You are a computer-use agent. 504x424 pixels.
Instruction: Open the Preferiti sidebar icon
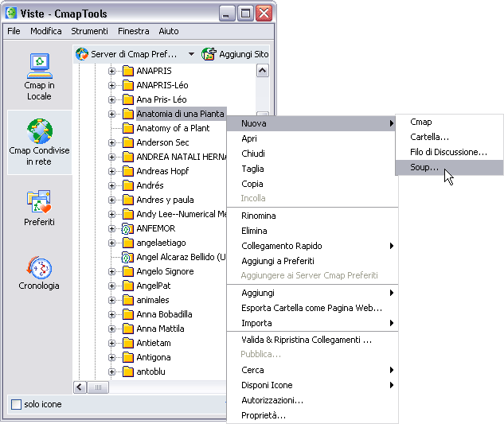point(39,202)
